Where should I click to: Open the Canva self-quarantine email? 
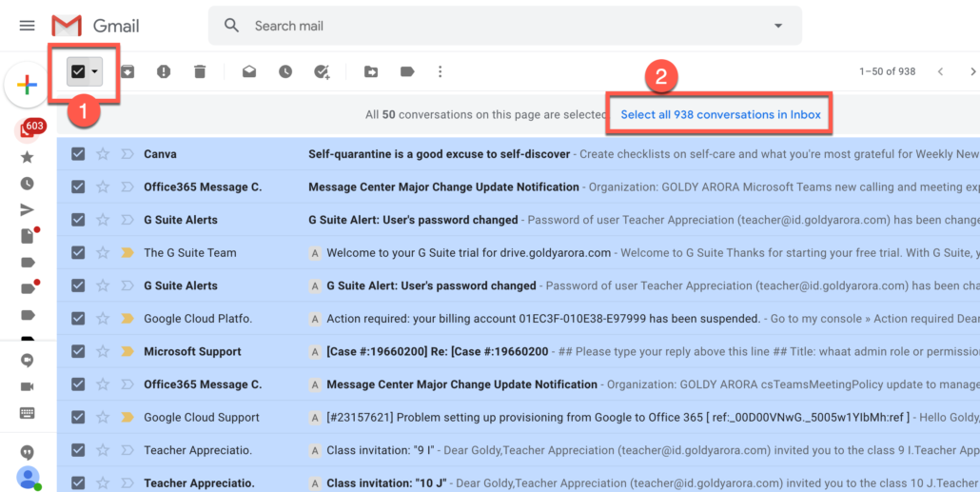click(519, 154)
